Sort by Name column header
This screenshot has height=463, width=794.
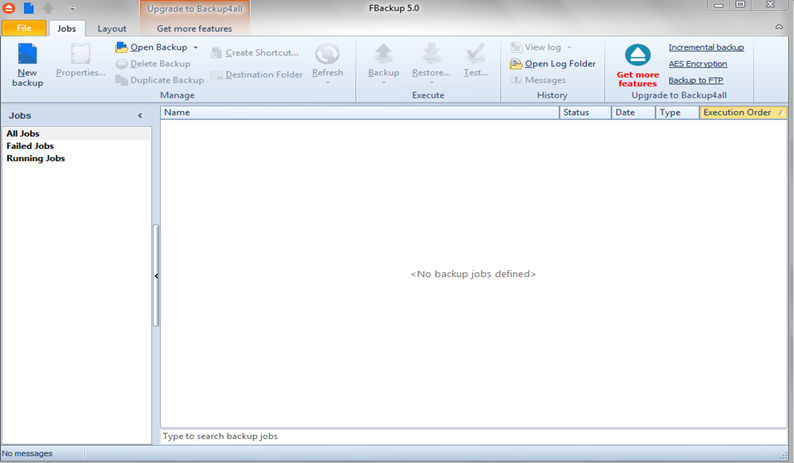click(360, 112)
